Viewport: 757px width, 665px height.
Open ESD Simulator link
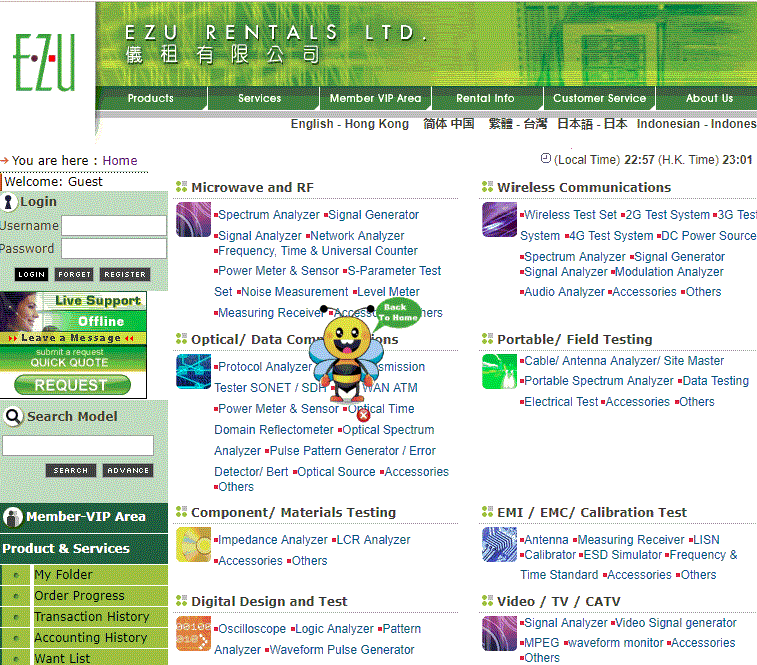623,555
